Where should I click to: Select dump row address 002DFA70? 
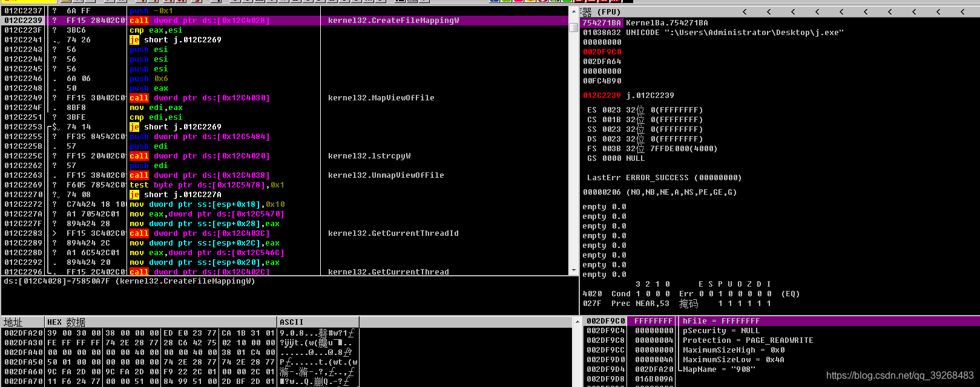coord(23,382)
